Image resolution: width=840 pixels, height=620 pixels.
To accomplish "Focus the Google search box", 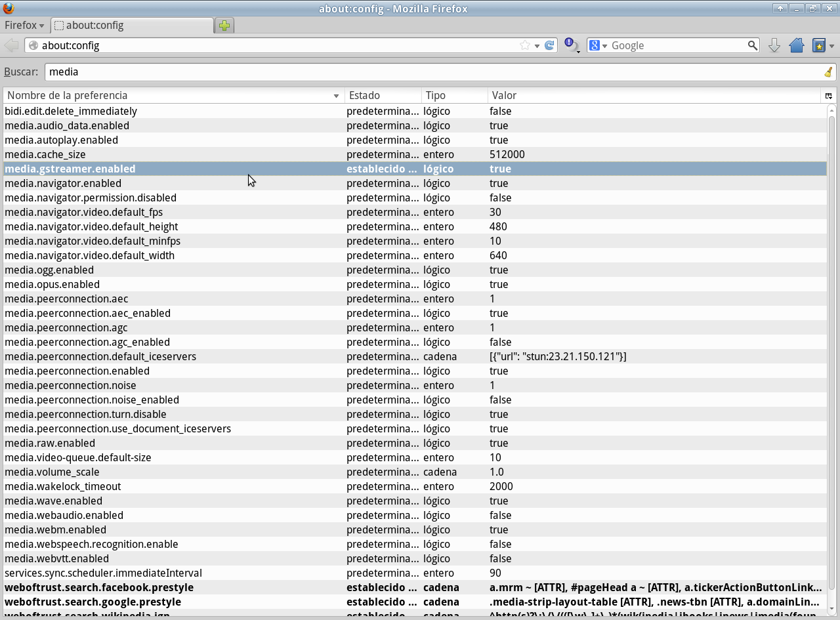I will [678, 45].
